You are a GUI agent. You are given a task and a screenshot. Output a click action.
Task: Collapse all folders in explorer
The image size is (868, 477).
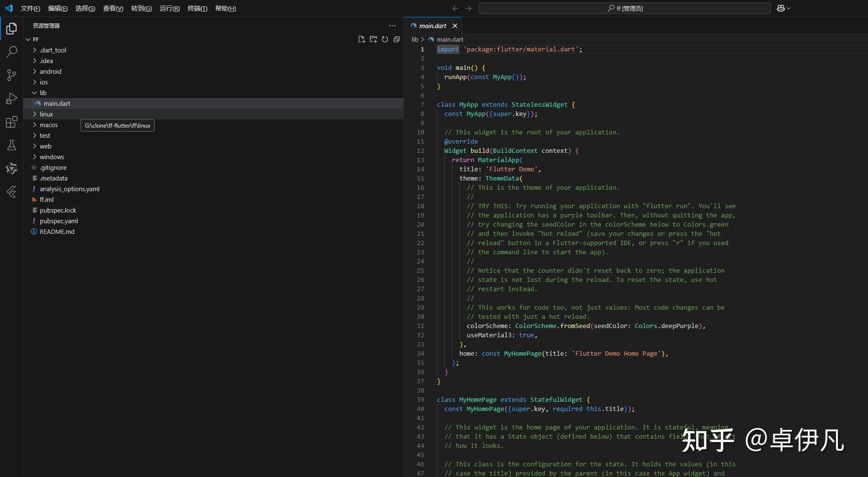[x=397, y=39]
